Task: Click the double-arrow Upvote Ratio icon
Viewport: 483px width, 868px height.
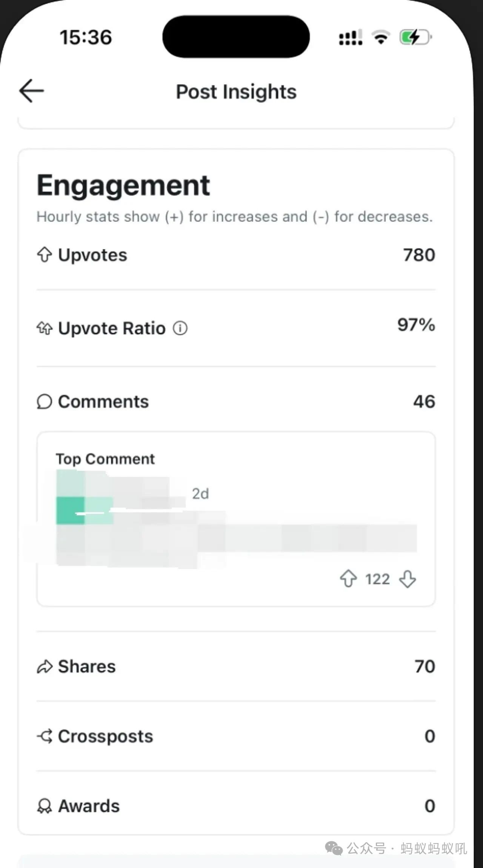Action: click(45, 328)
